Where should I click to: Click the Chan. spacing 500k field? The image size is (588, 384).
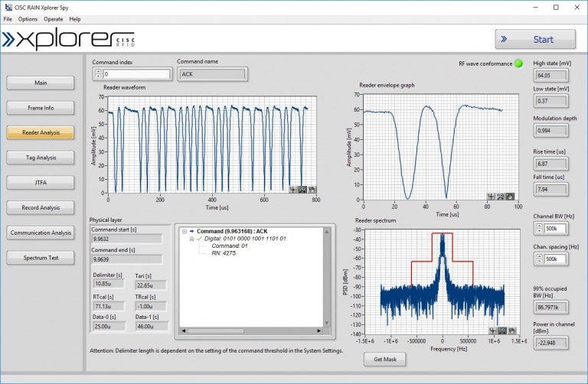click(555, 259)
